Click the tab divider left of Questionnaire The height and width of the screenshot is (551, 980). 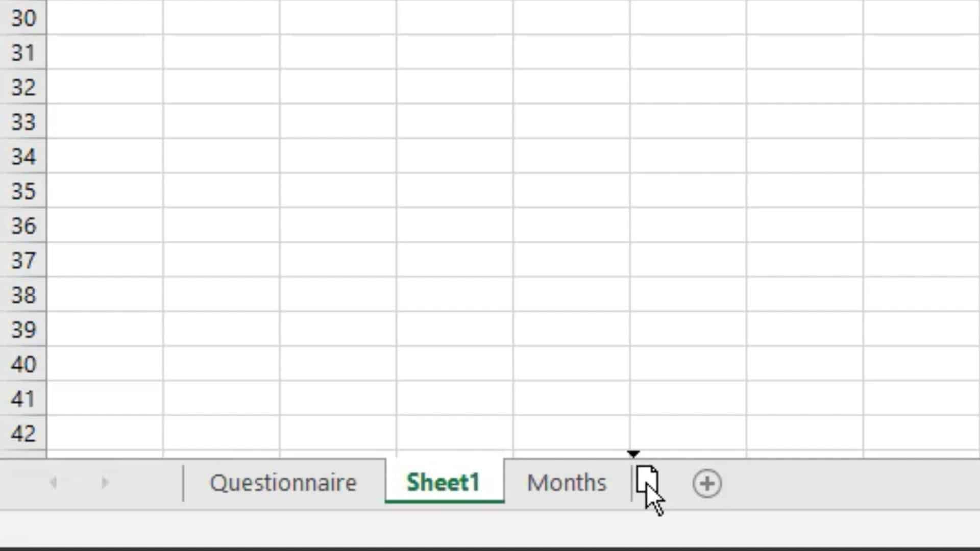[x=183, y=482]
